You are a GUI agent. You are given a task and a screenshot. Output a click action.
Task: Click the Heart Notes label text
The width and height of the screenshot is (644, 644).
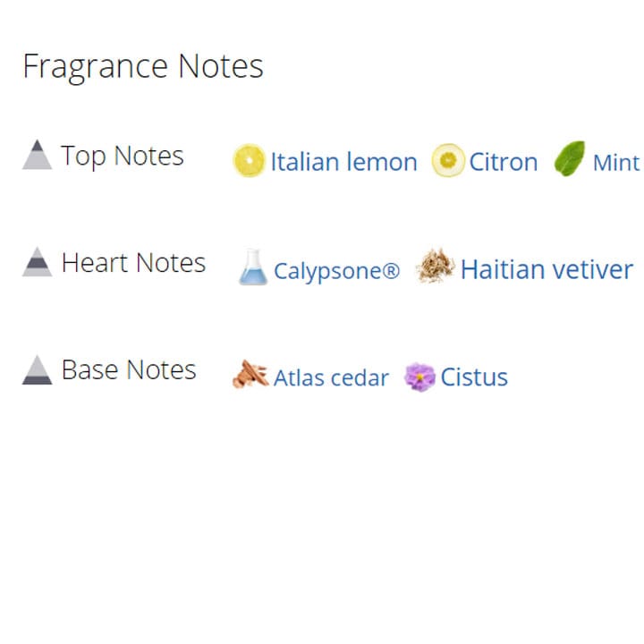(x=133, y=263)
